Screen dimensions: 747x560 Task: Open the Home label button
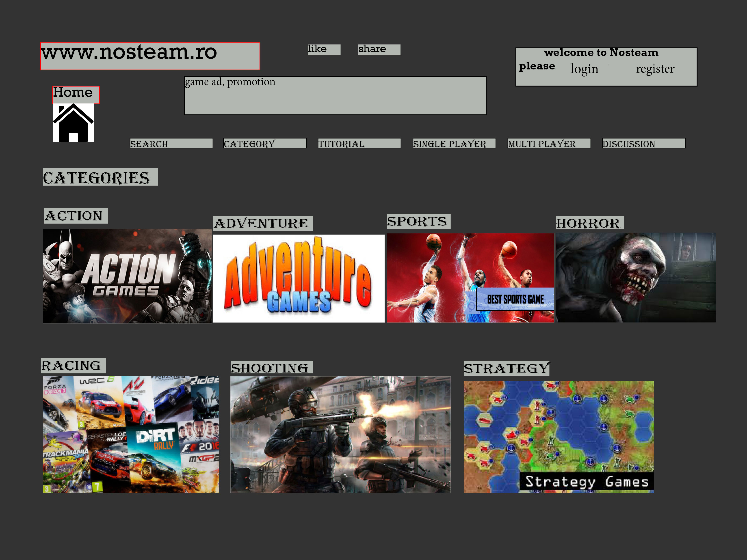point(76,95)
